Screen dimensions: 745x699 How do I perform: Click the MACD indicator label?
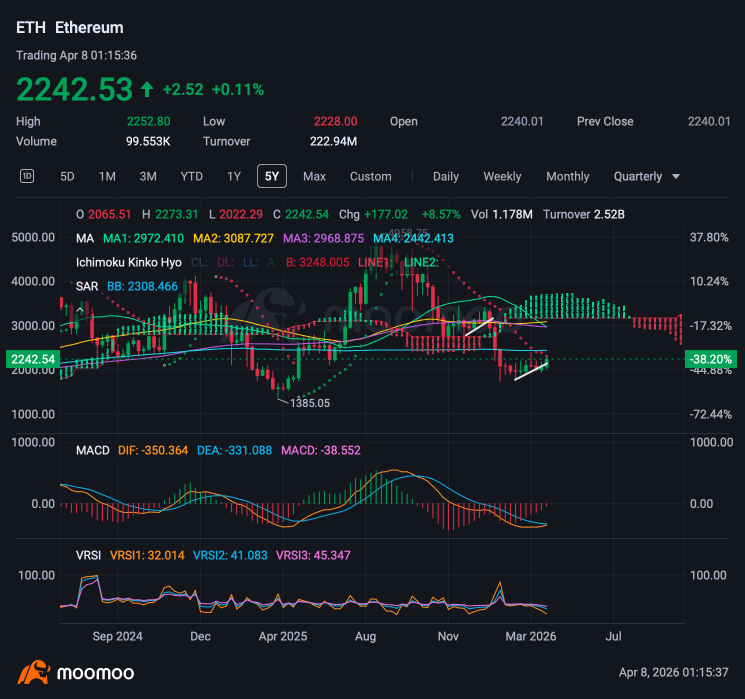[93, 450]
